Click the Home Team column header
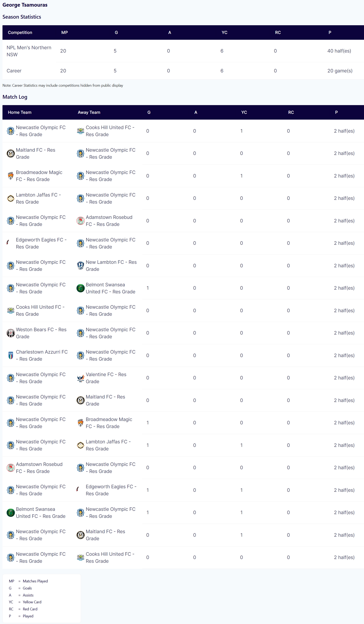Viewport: 364px width, 624px height. (x=20, y=112)
